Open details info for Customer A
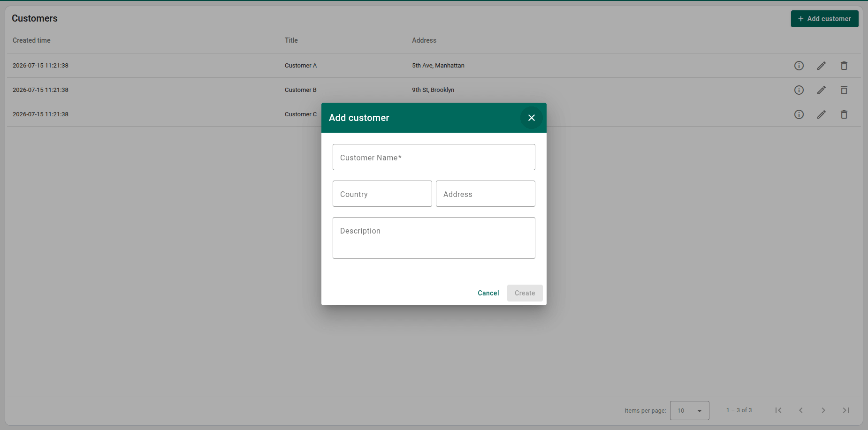Screen dimensions: 868x430 pyautogui.click(x=799, y=66)
